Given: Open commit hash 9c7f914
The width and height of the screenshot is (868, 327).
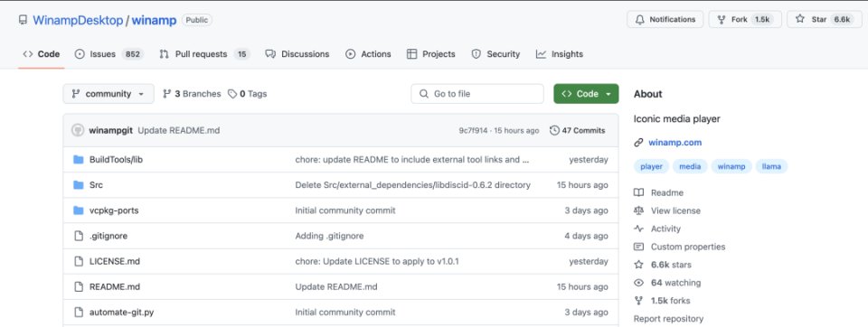Looking at the screenshot, I should point(473,131).
